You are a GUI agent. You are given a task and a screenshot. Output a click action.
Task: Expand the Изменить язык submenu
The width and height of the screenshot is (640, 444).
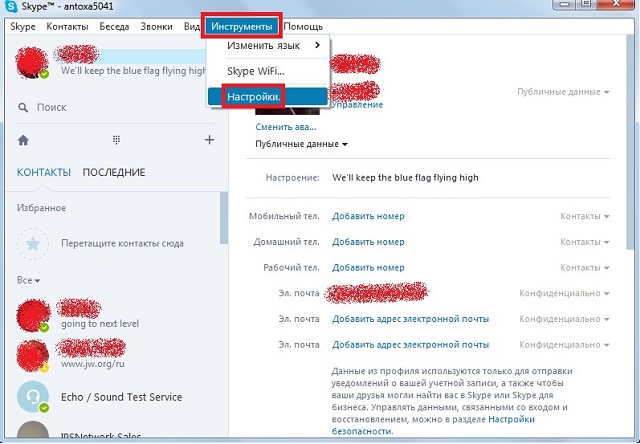click(x=268, y=45)
